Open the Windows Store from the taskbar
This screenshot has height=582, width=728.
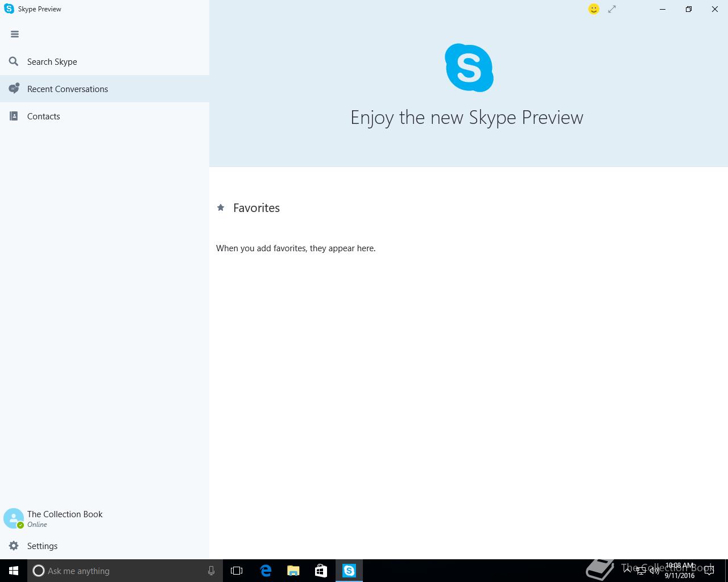tap(321, 571)
